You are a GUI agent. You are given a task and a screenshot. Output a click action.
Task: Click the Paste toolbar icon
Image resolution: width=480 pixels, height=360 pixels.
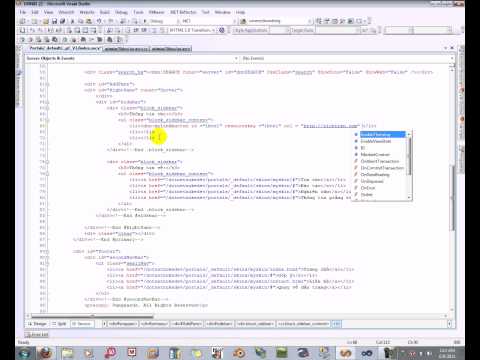[89, 21]
